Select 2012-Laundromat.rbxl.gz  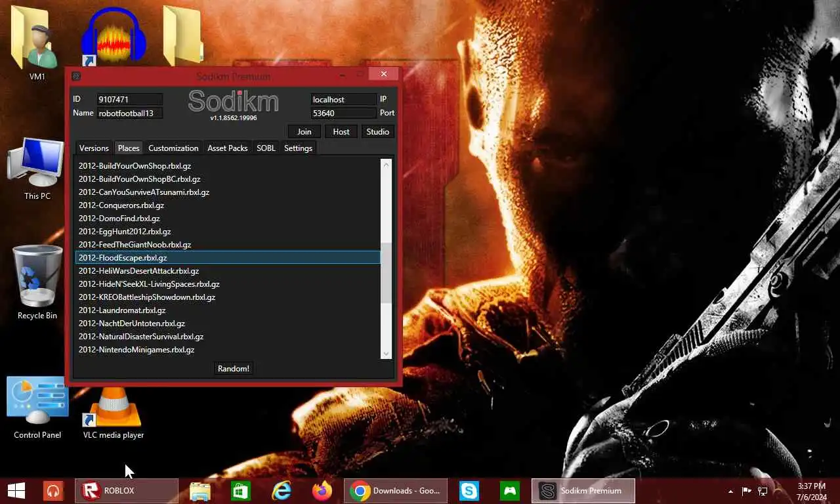(x=228, y=310)
